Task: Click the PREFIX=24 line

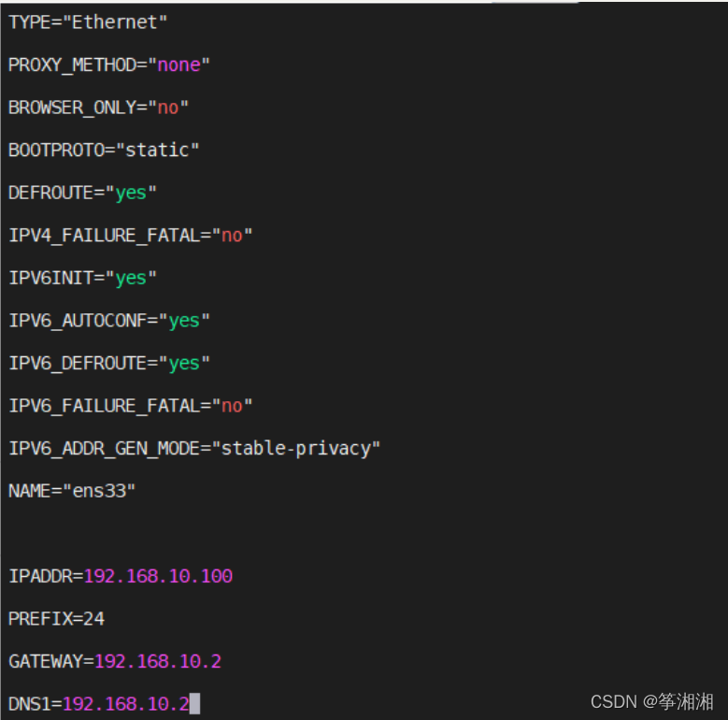Action: pyautogui.click(x=57, y=619)
